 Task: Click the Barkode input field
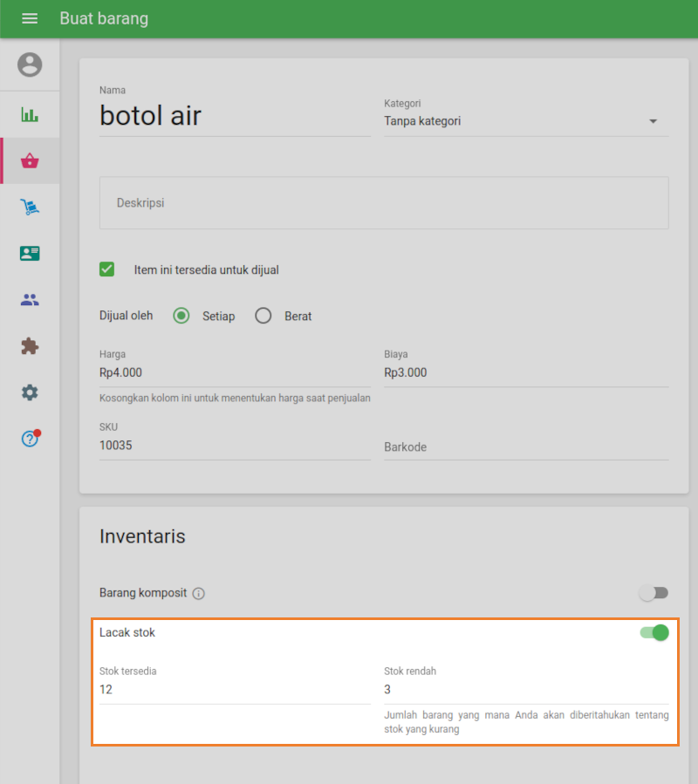[x=525, y=447]
